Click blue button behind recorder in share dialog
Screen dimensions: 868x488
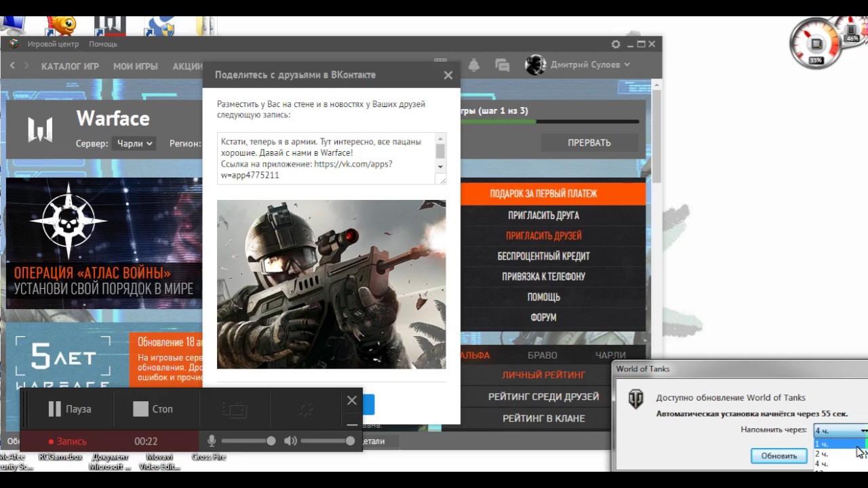(368, 405)
